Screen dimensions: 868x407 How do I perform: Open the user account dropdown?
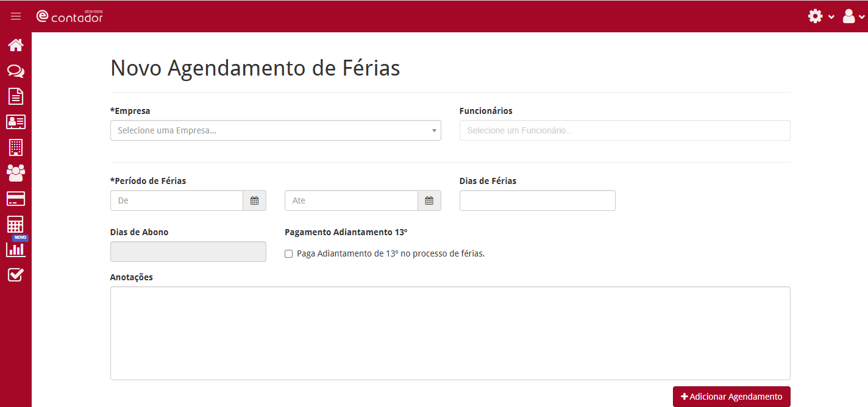coord(853,16)
